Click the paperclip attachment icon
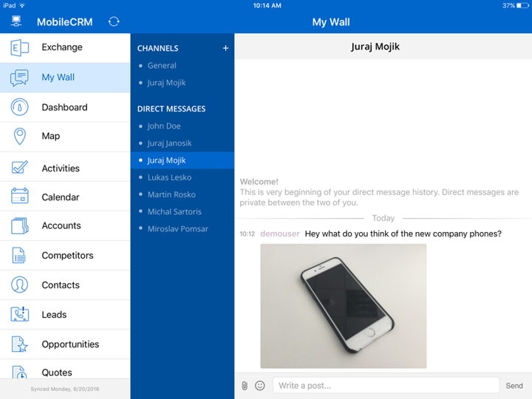 [245, 386]
